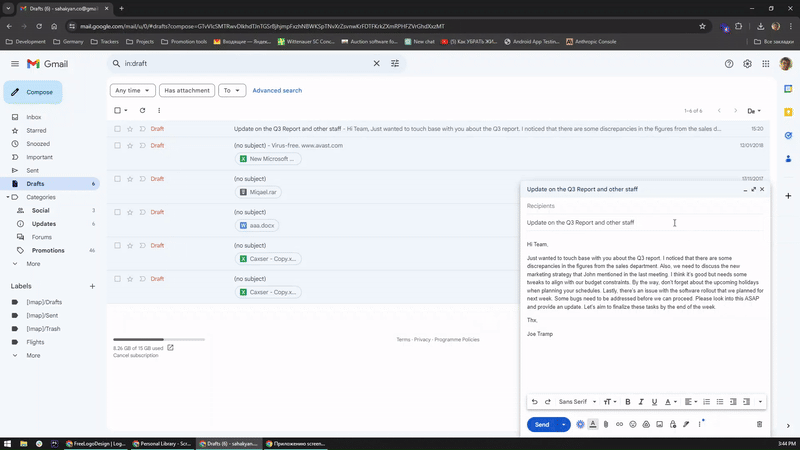Toggle underline formatting in compose window
The image size is (800, 450).
point(654,402)
